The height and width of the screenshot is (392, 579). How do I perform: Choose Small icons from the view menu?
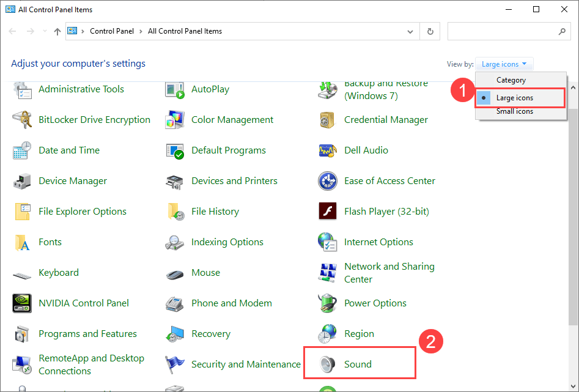(x=514, y=111)
